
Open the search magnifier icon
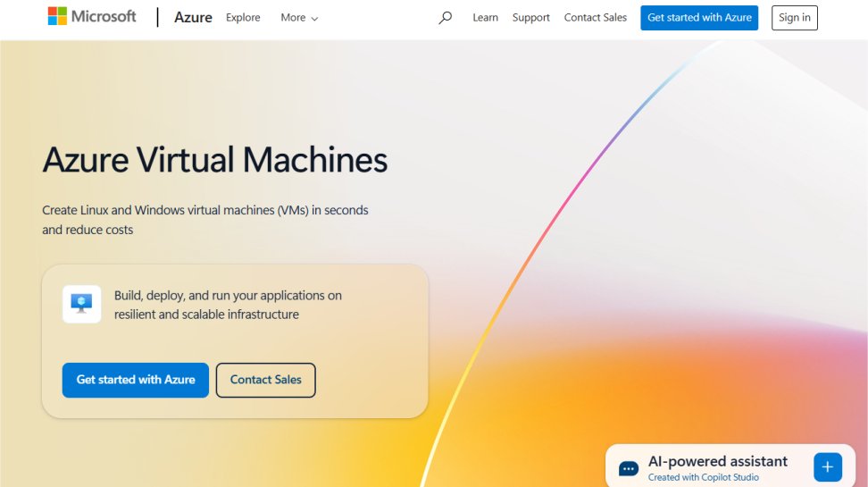445,18
